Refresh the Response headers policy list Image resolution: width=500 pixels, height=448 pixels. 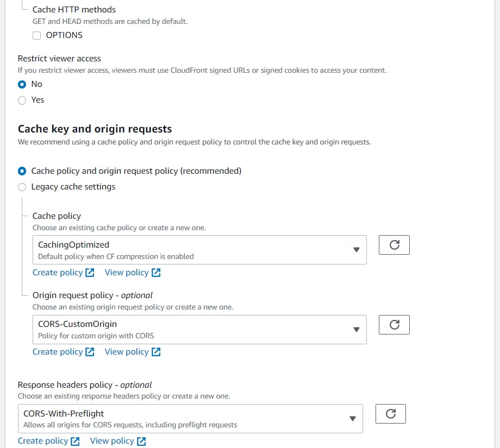(x=391, y=414)
